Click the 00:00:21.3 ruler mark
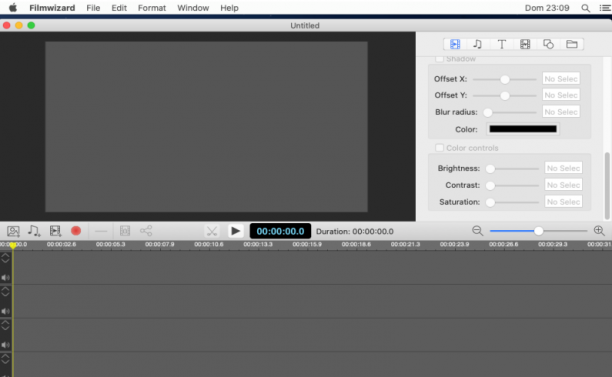612x377 pixels. (405, 244)
